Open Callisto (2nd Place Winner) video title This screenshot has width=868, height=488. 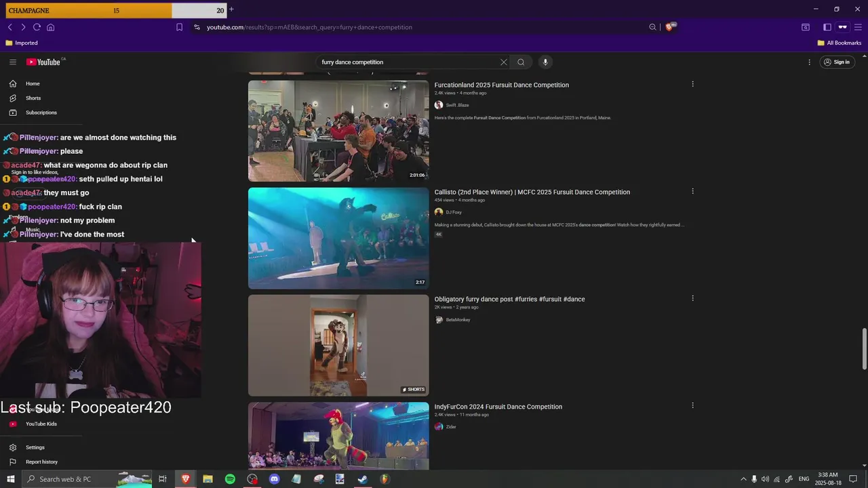coord(532,192)
